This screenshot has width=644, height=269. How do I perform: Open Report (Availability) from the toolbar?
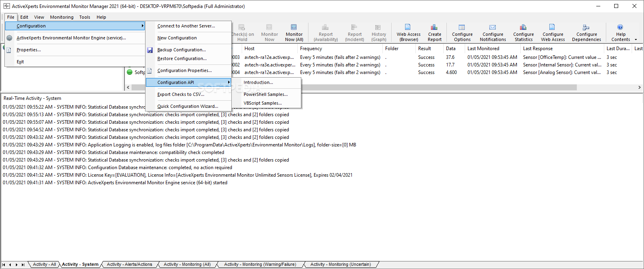[326, 33]
